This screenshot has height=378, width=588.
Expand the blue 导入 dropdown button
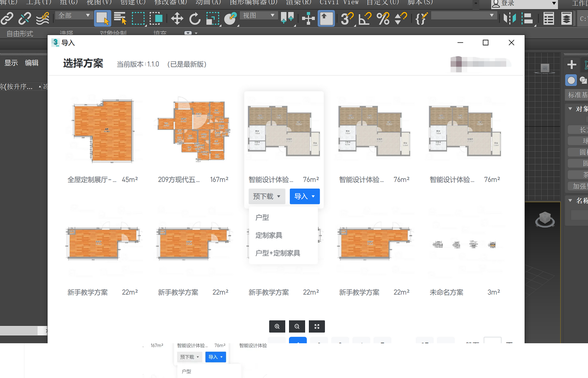point(304,196)
